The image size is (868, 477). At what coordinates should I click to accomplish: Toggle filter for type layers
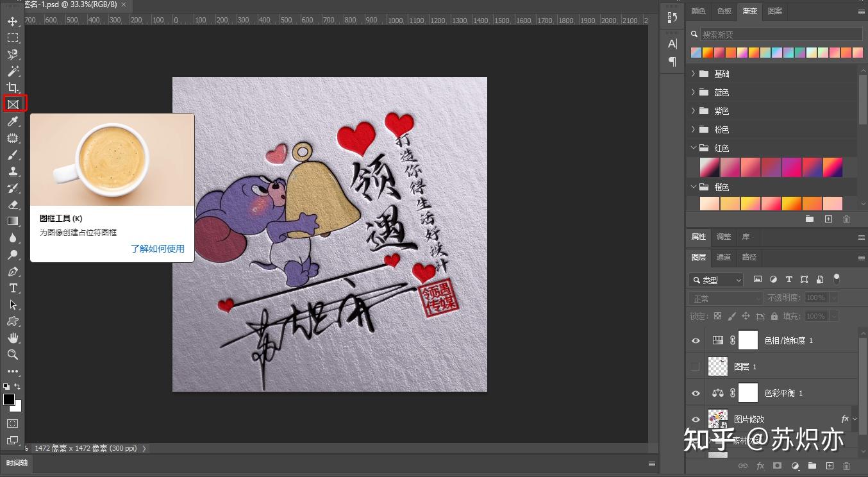click(789, 280)
